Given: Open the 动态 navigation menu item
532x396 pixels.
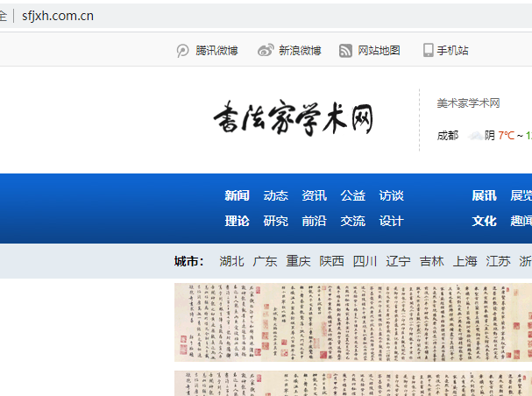Looking at the screenshot, I should point(275,195).
